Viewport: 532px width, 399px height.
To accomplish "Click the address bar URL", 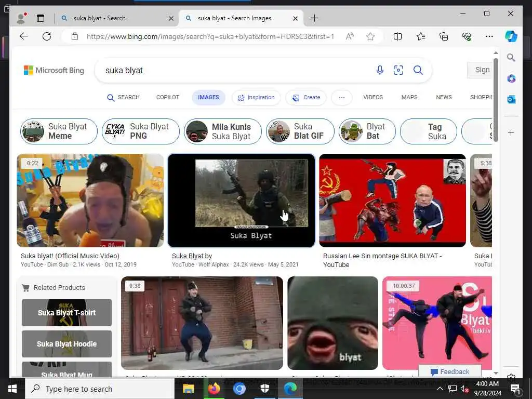I will pyautogui.click(x=210, y=36).
